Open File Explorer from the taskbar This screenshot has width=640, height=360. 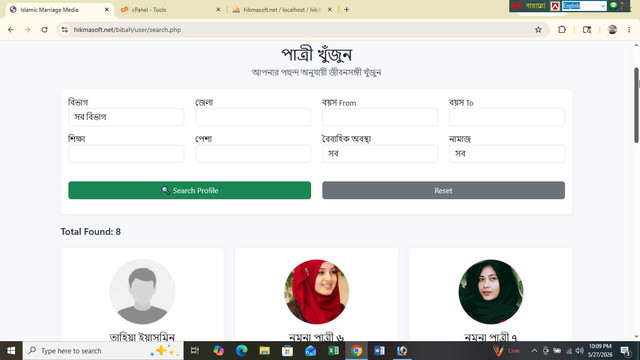tap(264, 351)
